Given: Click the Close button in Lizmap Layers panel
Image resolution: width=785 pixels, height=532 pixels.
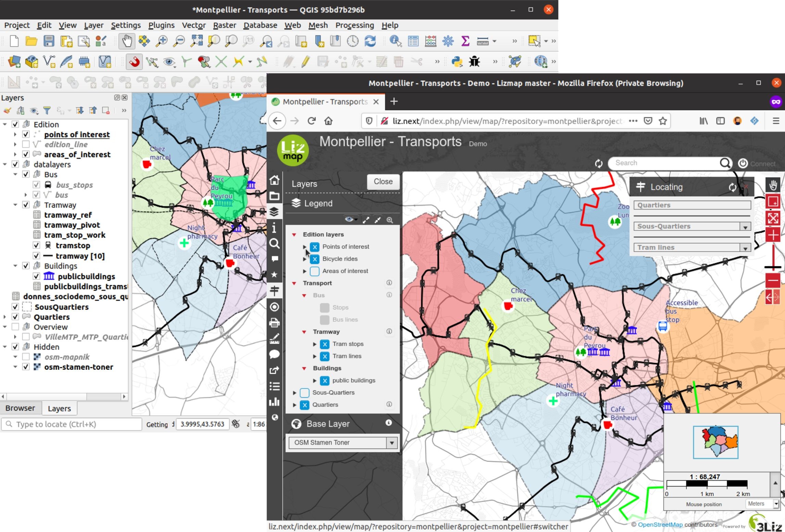Looking at the screenshot, I should (382, 181).
